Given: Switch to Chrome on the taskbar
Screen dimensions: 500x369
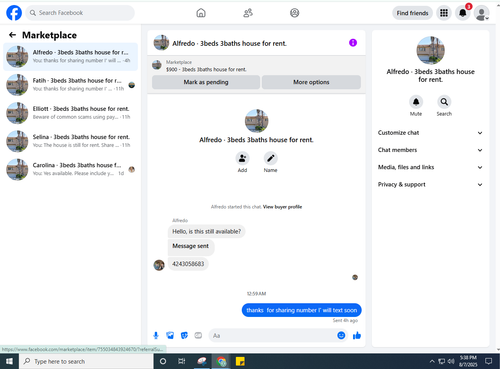Looking at the screenshot, I should pyautogui.click(x=221, y=361).
